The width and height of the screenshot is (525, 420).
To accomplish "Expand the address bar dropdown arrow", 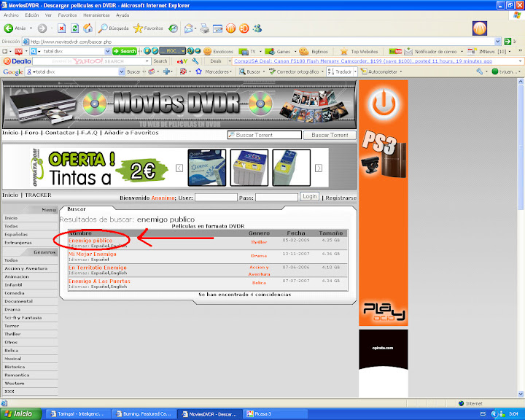I will click(497, 42).
